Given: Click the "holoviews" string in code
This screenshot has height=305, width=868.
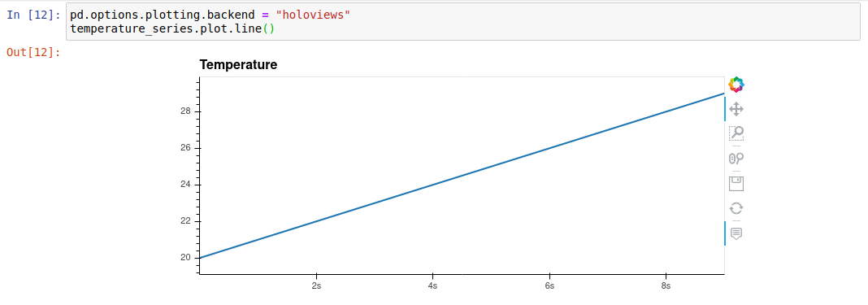Looking at the screenshot, I should 314,15.
